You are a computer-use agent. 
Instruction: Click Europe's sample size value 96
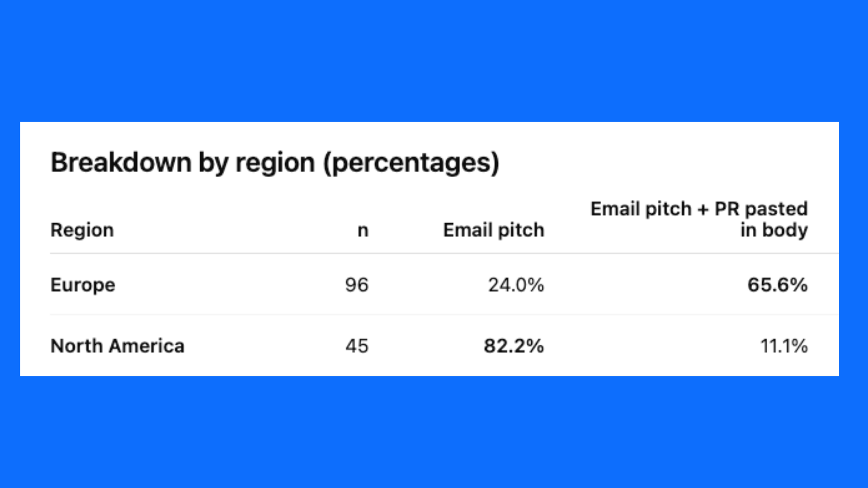click(357, 285)
